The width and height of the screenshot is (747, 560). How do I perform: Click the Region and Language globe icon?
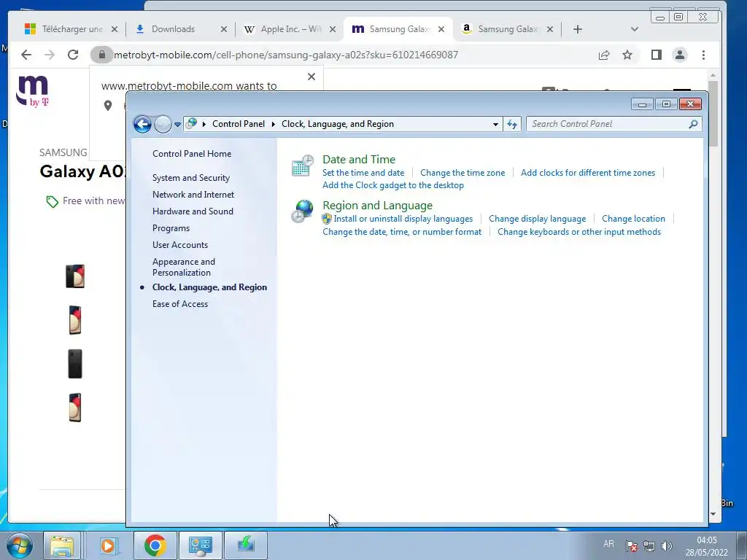(x=303, y=211)
